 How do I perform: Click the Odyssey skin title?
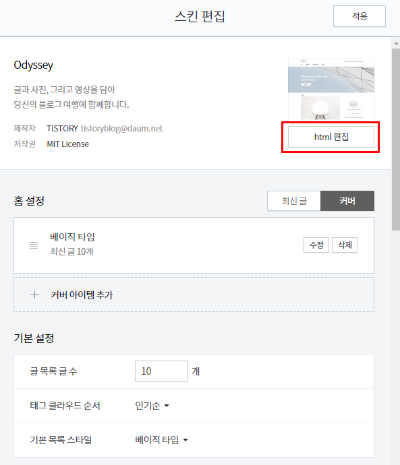point(33,65)
